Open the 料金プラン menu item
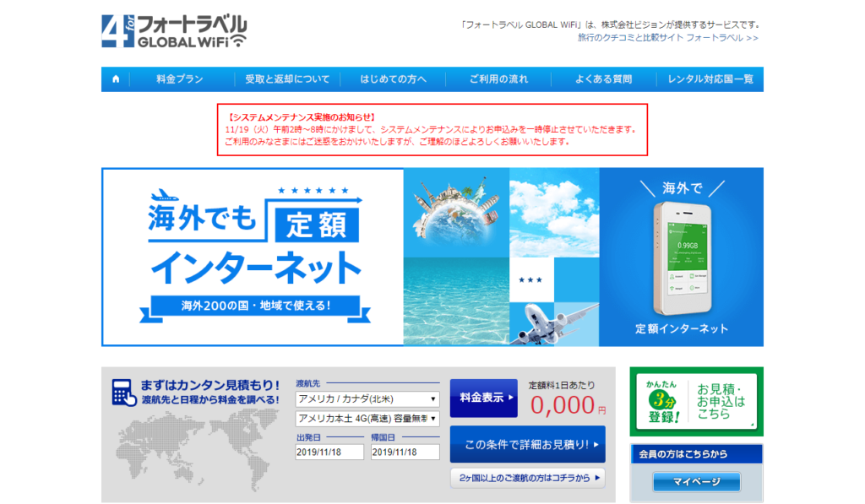 [180, 79]
